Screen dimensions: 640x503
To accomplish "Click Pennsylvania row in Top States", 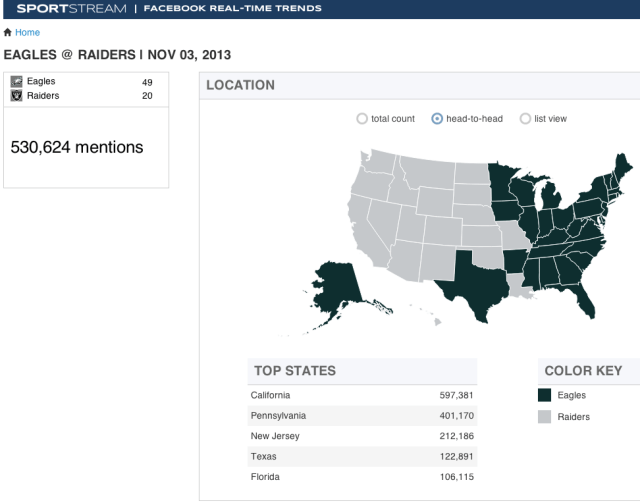I will (x=361, y=416).
